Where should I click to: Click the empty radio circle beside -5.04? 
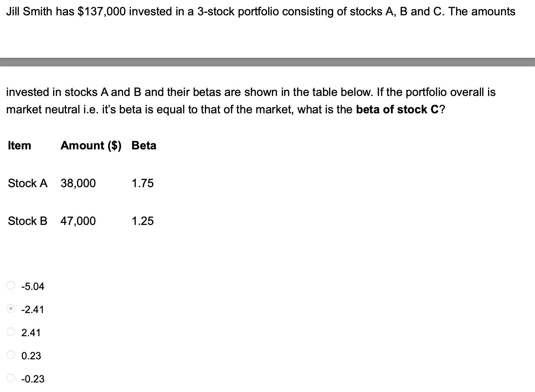click(x=10, y=286)
